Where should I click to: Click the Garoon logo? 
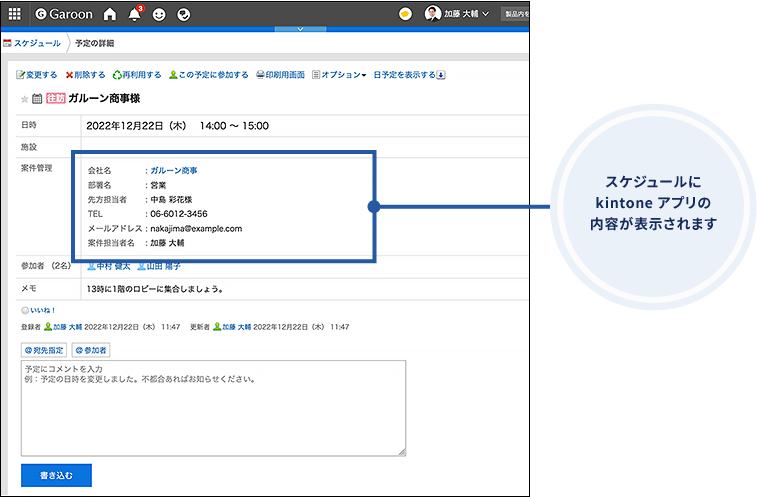coord(64,14)
